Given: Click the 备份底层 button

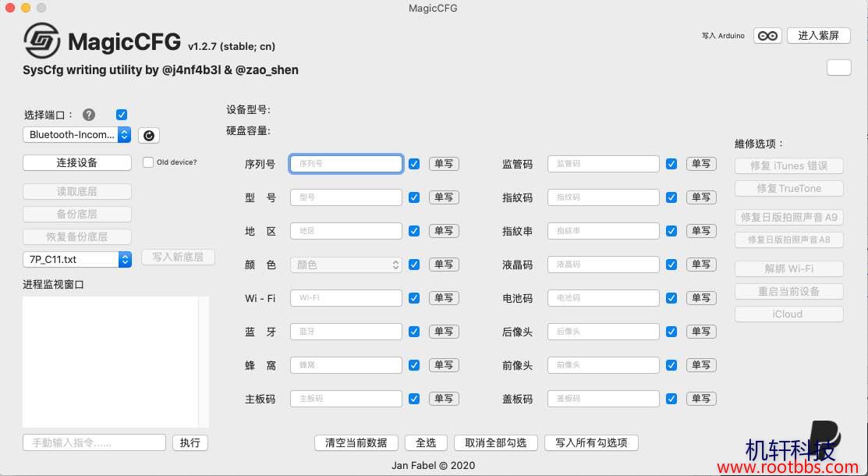Looking at the screenshot, I should coord(77,214).
